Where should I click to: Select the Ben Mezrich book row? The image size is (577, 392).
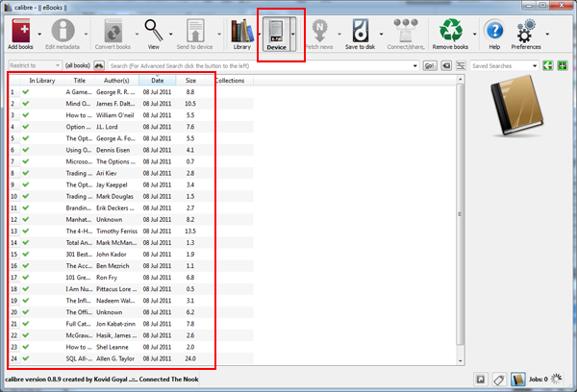(132, 266)
